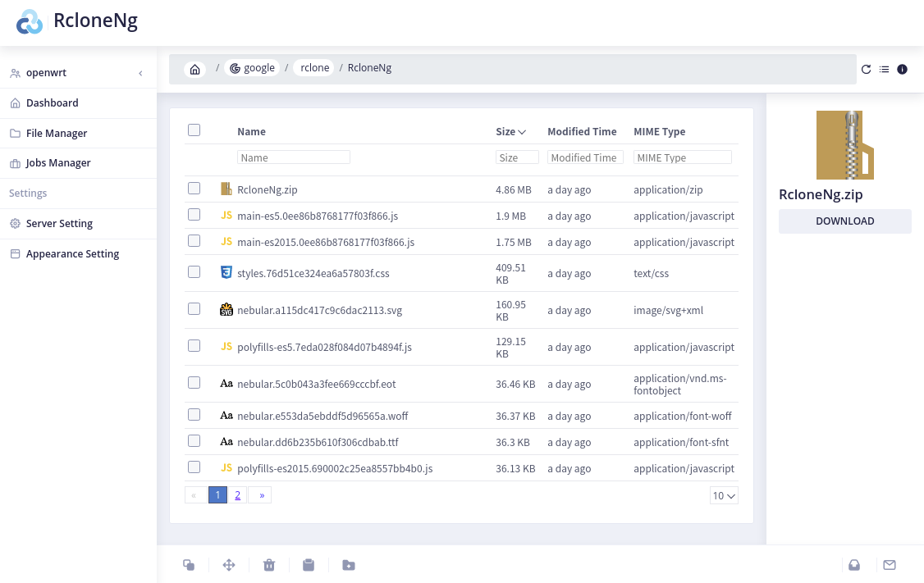Image resolution: width=924 pixels, height=583 pixels.
Task: Move selected files with move icon
Action: 229,565
